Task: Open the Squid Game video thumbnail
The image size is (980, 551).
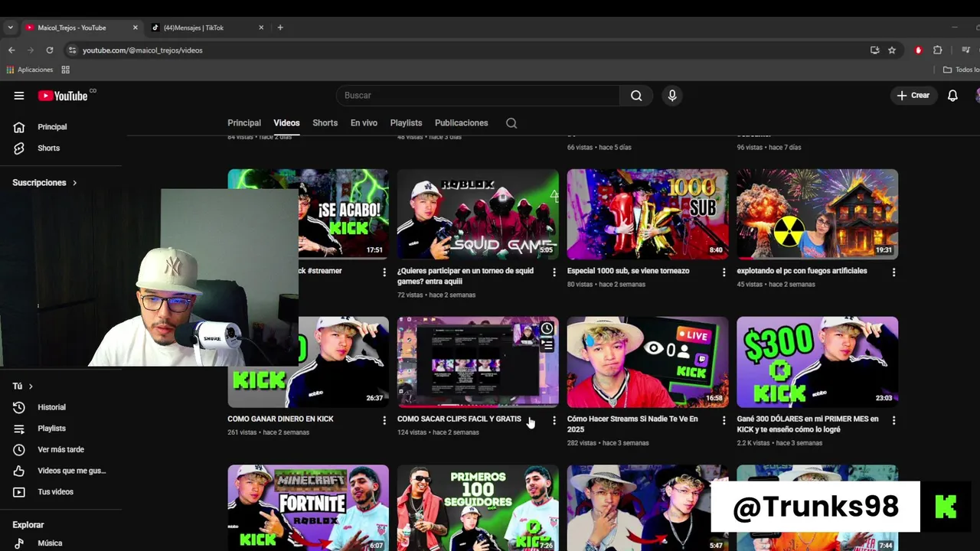Action: (x=478, y=214)
